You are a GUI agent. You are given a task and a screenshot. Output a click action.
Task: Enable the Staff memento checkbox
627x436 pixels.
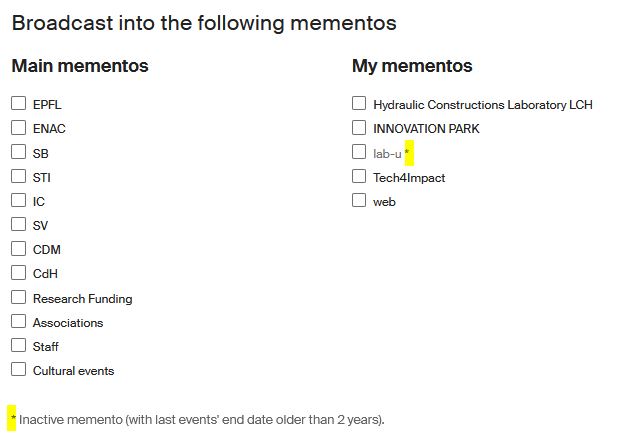click(x=18, y=345)
